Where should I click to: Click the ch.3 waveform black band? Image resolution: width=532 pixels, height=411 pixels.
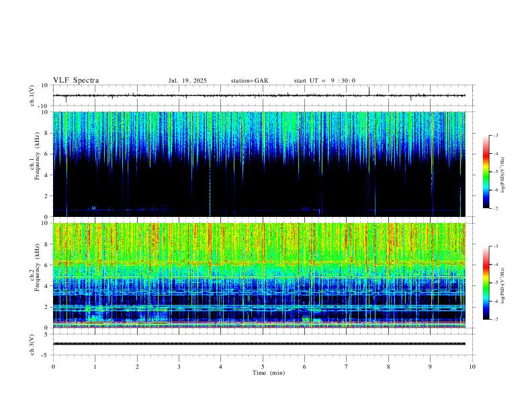coord(259,344)
